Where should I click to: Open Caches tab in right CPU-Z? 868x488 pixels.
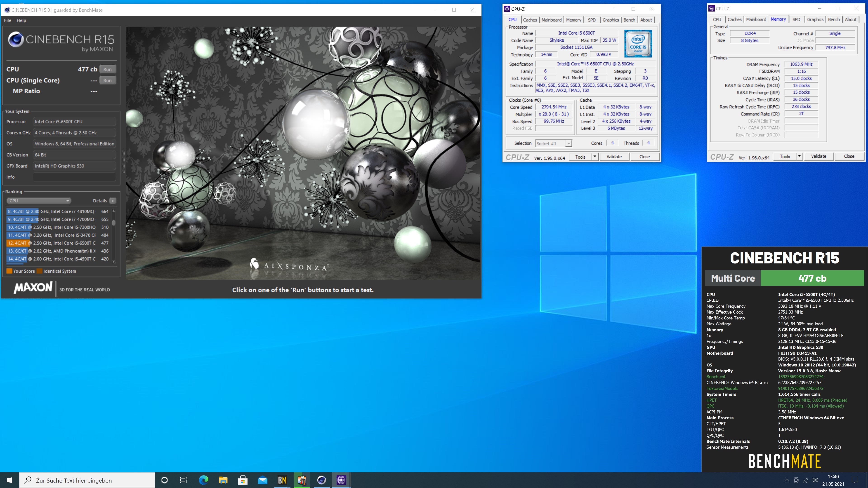(735, 19)
